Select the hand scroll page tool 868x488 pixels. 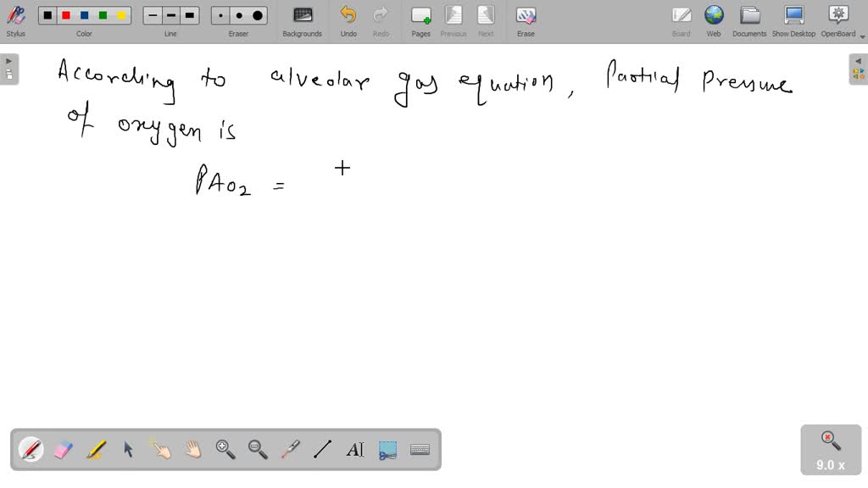coord(193,450)
